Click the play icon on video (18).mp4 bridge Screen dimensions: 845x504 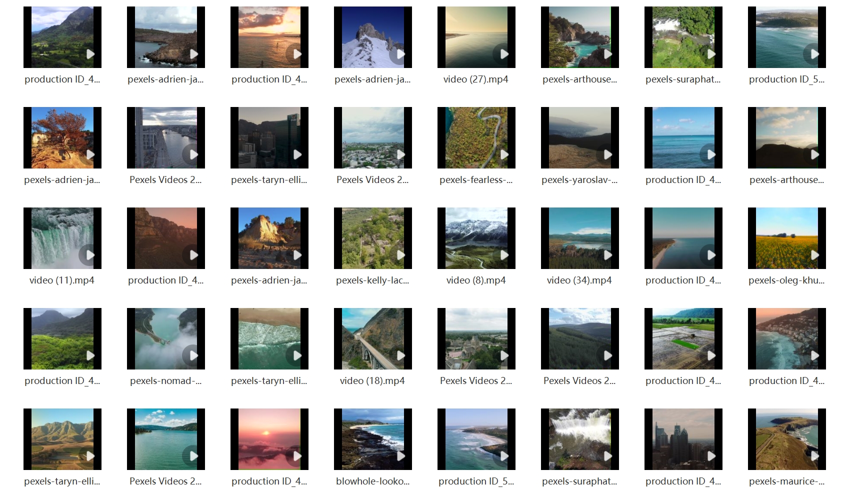(x=400, y=355)
